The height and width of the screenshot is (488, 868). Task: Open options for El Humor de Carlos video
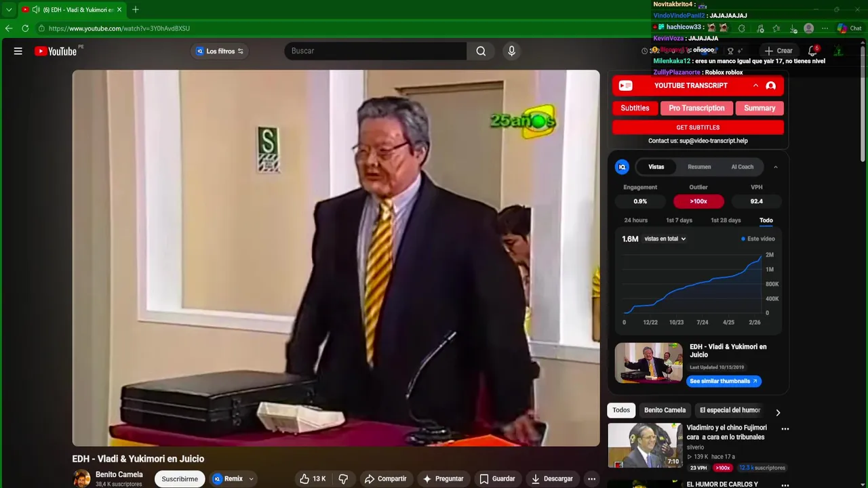point(785,485)
